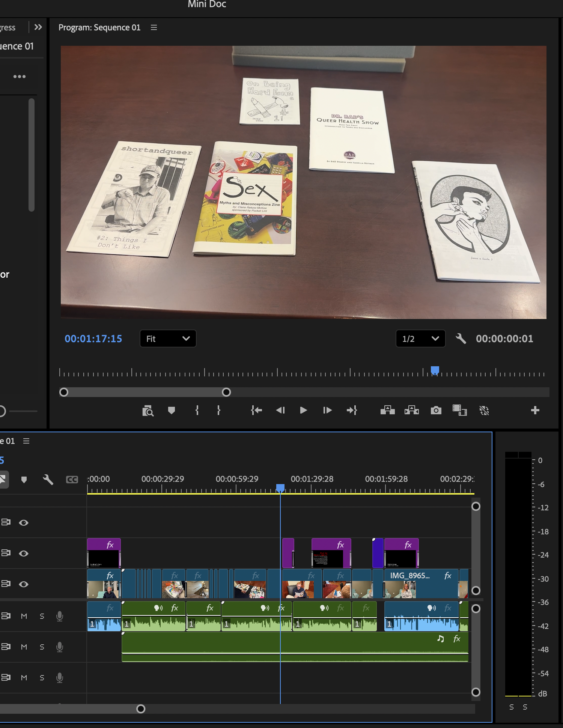Click the Program monitor zoom scroll bar
Image resolution: width=563 pixels, height=728 pixels.
145,392
